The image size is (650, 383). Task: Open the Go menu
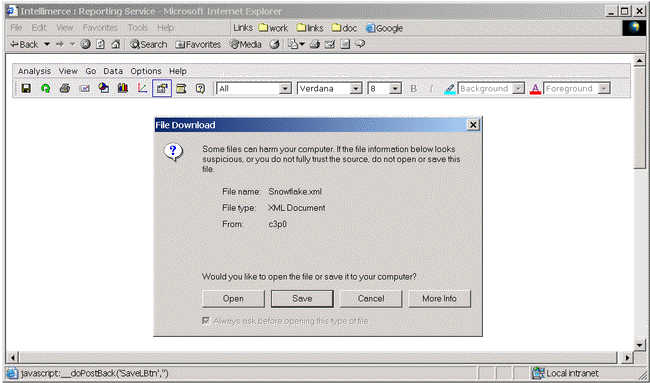point(91,71)
